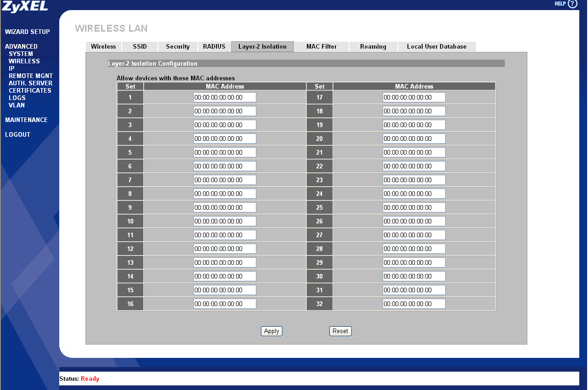Screen dimensions: 588x390
Task: Open the Local User Database tab
Action: pyautogui.click(x=436, y=46)
